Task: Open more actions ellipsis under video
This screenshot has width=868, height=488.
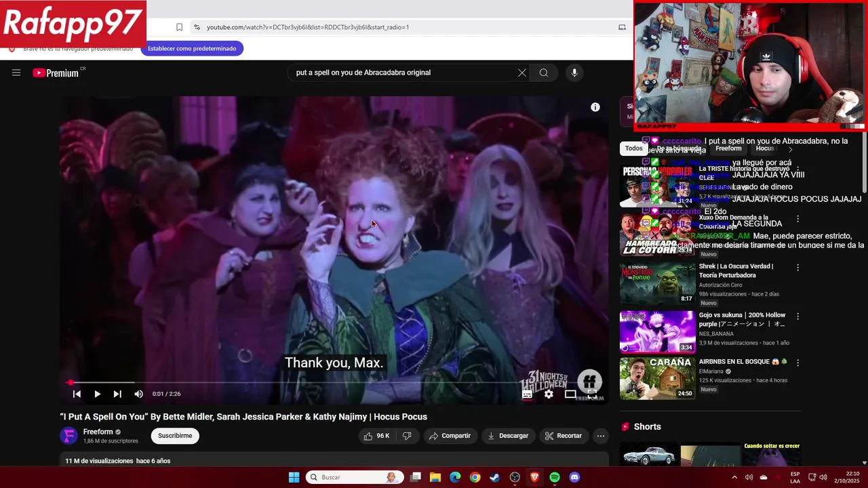Action: pyautogui.click(x=600, y=436)
